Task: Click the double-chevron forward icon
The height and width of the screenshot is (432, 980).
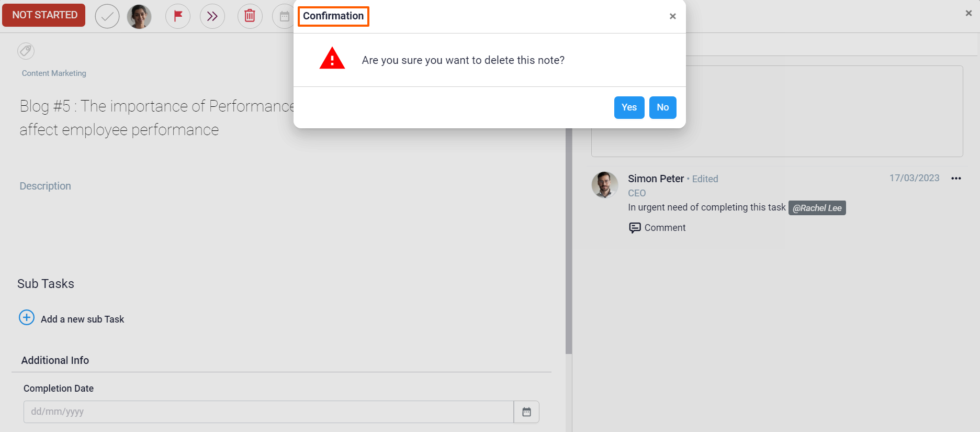Action: (x=212, y=17)
